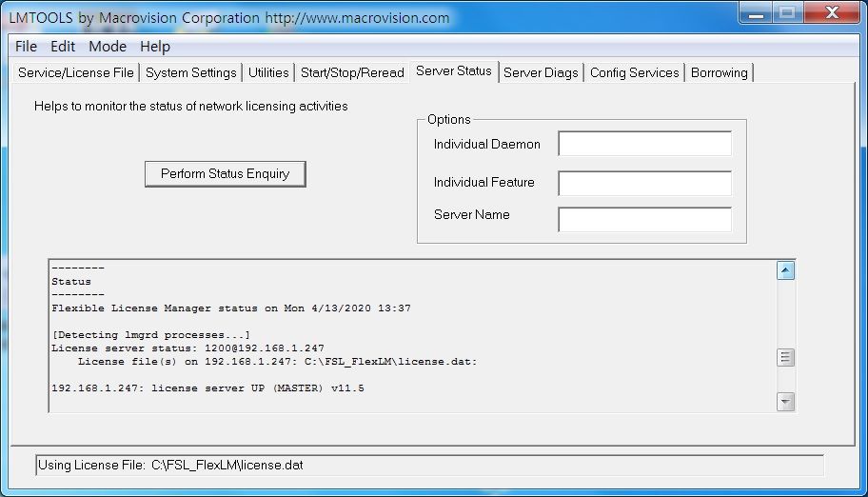Focus the Server Name input field
The width and height of the screenshot is (868, 497).
point(645,219)
